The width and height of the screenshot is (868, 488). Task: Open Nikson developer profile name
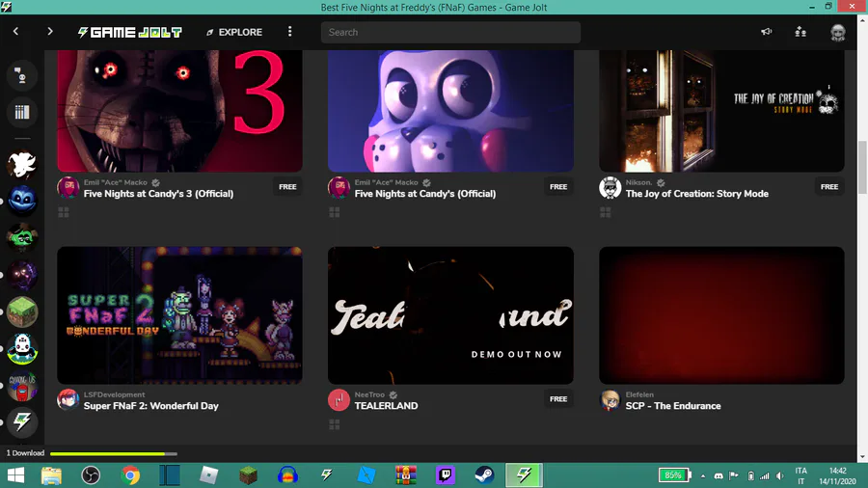click(x=638, y=182)
